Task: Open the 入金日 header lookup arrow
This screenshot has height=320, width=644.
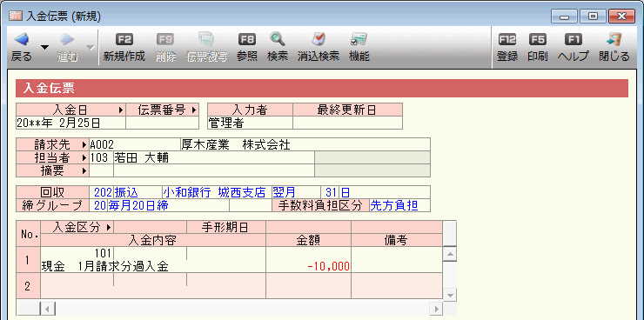Action: [x=121, y=110]
